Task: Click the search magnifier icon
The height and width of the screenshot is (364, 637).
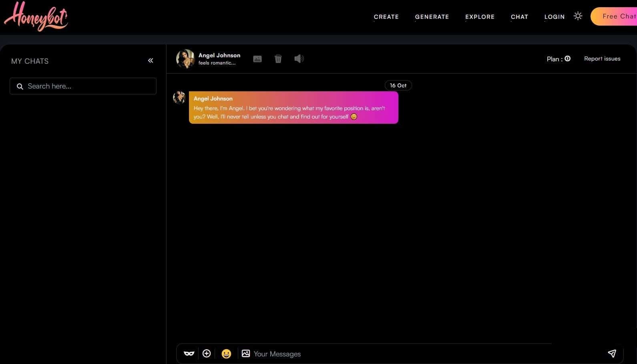Action: [x=20, y=86]
